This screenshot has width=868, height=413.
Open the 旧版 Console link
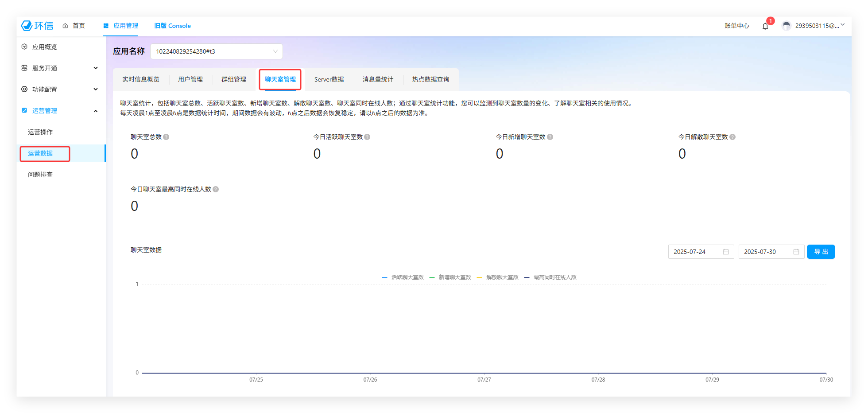(x=172, y=26)
